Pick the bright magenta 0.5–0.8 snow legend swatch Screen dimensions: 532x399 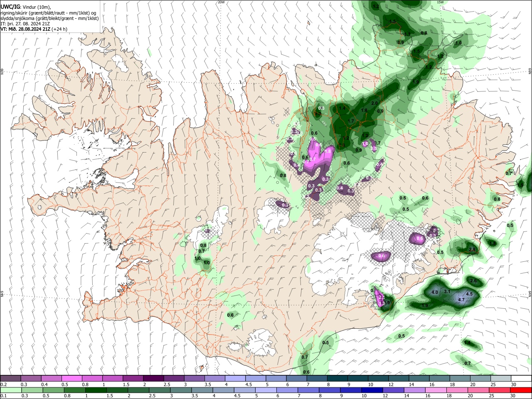(71, 378)
